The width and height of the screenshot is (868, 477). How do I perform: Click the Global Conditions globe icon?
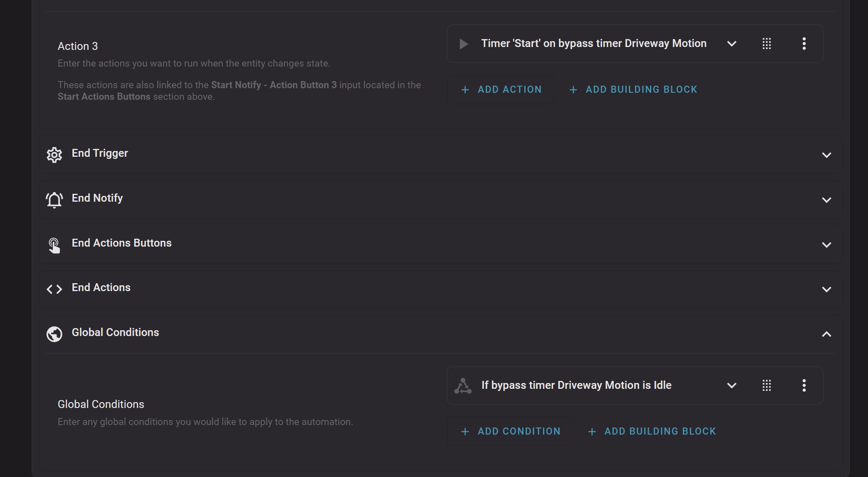coord(54,334)
